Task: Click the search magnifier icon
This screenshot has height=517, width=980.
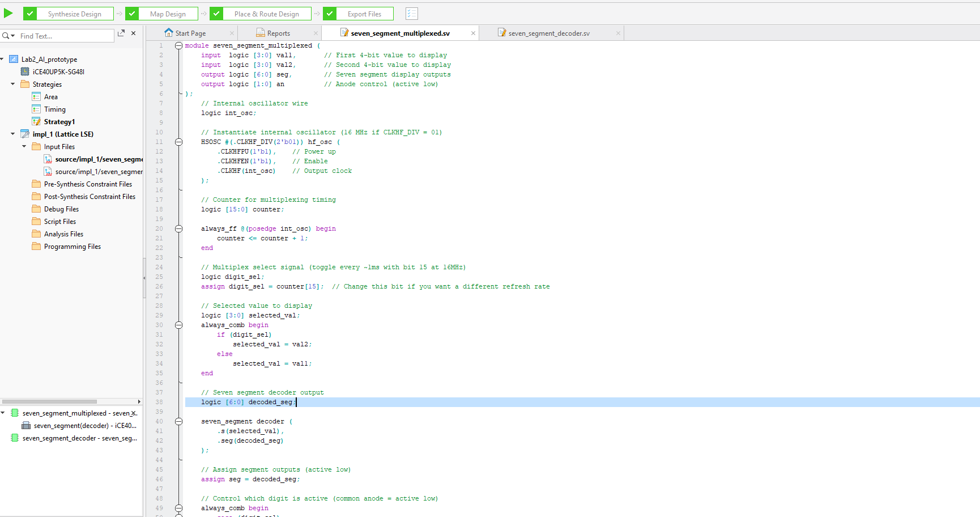Action: (6, 36)
